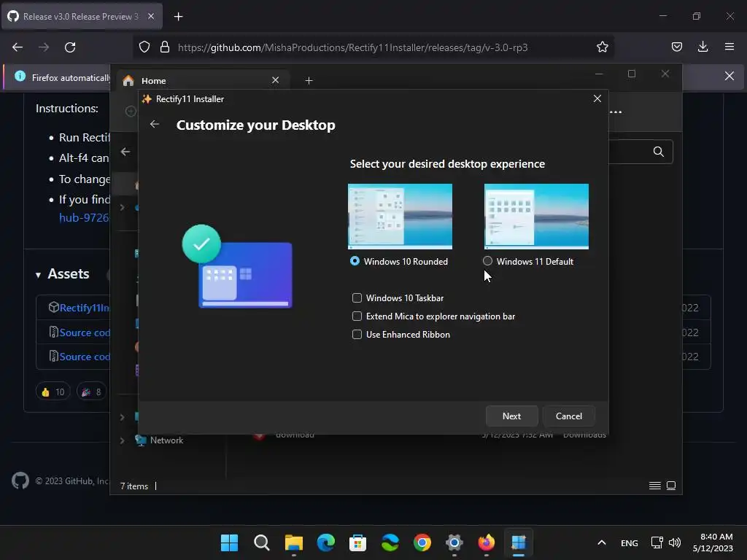Expand the Network tree node

pyautogui.click(x=122, y=440)
